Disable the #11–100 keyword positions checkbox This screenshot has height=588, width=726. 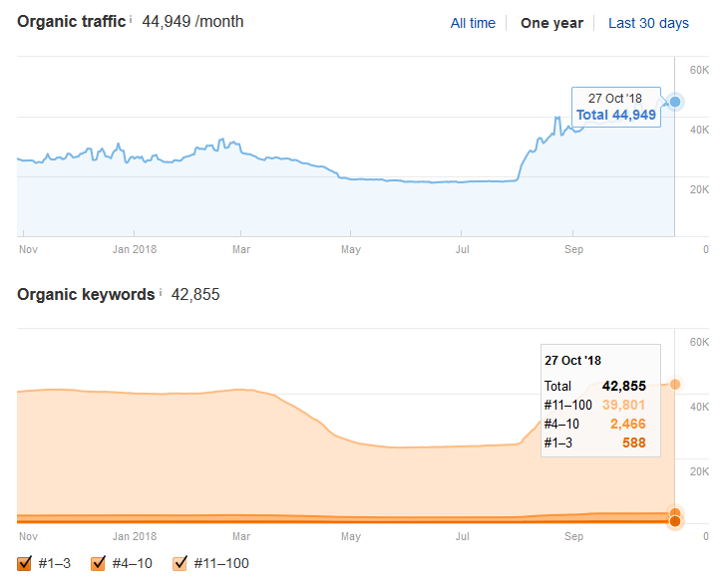[181, 564]
